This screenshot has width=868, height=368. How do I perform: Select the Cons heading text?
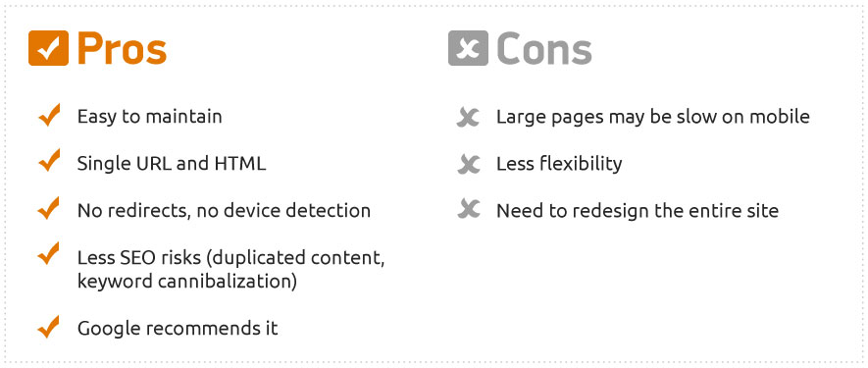coord(544,48)
